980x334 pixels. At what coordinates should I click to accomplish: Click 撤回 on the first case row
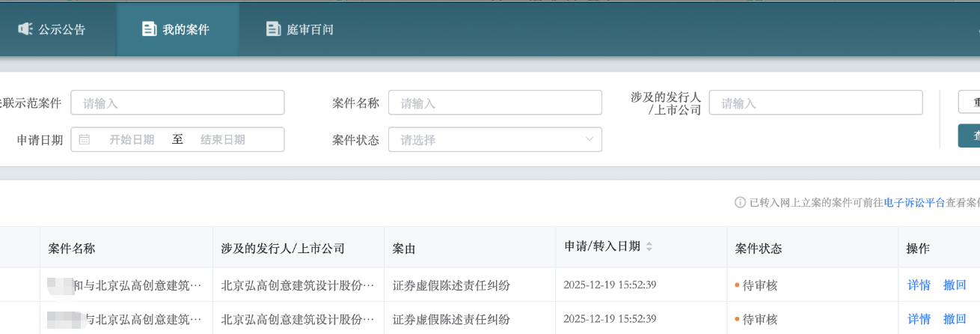[x=955, y=285]
